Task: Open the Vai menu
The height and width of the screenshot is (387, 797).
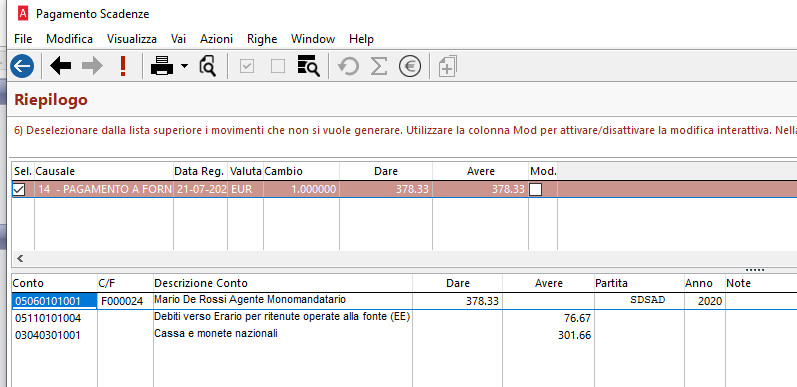Action: tap(178, 39)
